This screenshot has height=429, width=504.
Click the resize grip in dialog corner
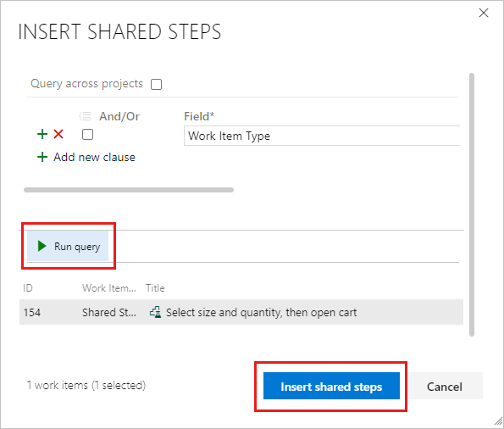coord(498,421)
